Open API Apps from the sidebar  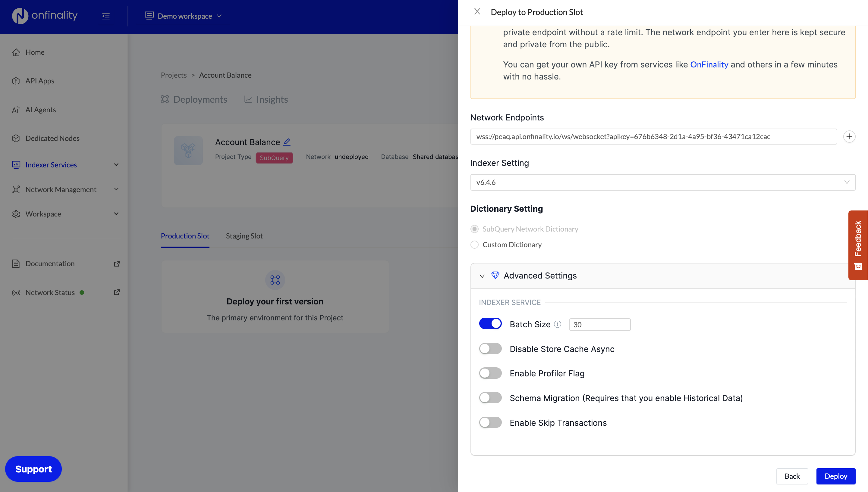(39, 81)
